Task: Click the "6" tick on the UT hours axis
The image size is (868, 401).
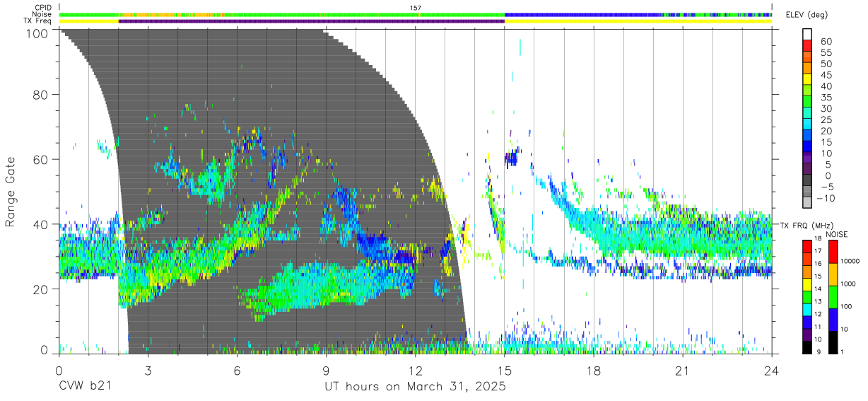Action: point(237,371)
